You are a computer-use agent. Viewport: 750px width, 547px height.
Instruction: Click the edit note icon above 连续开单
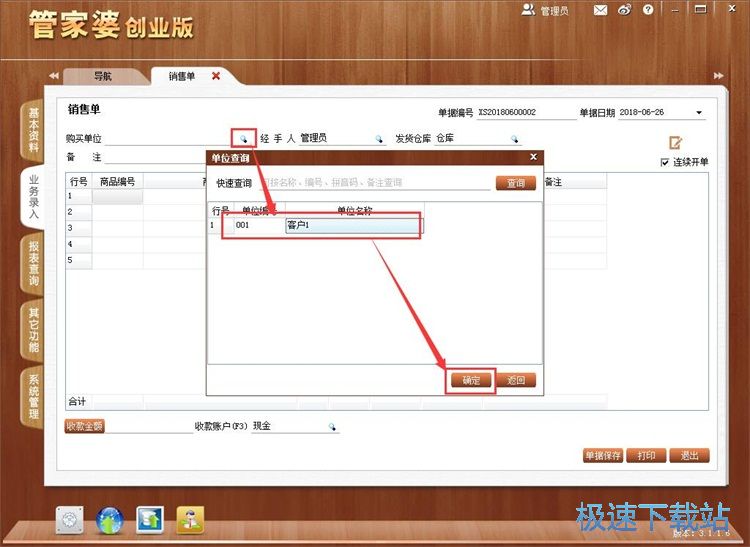[x=675, y=142]
